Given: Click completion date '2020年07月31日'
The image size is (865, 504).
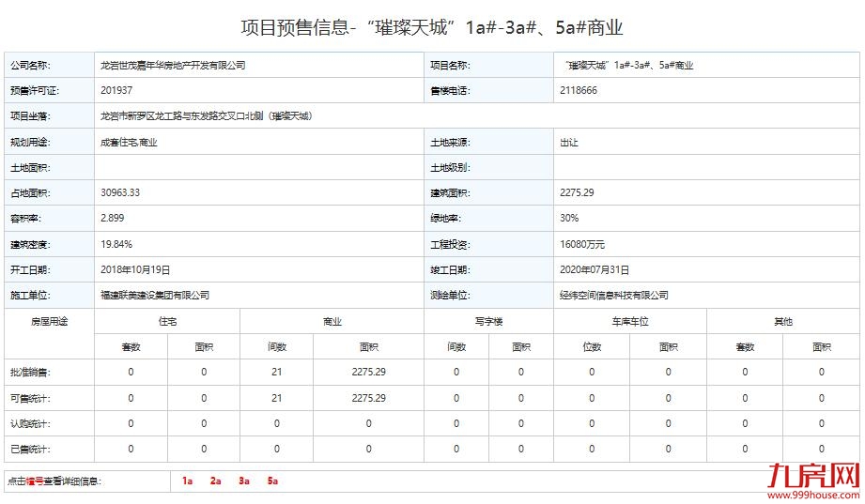Looking at the screenshot, I should pos(595,269).
